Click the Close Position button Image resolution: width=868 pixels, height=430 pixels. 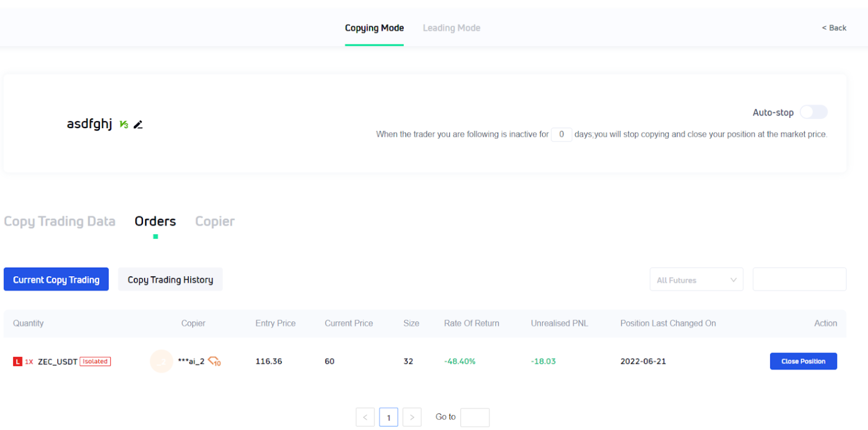click(803, 361)
